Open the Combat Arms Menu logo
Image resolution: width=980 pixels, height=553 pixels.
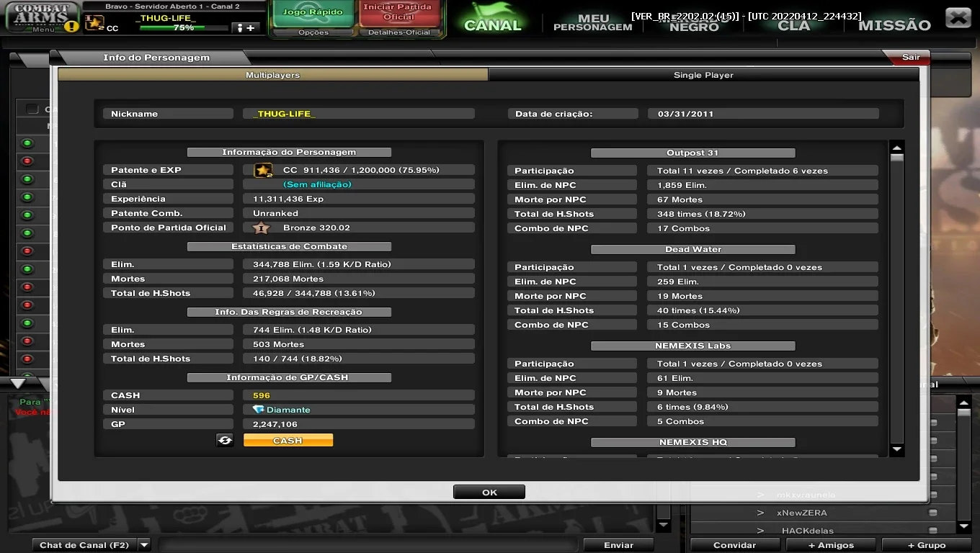pyautogui.click(x=42, y=17)
